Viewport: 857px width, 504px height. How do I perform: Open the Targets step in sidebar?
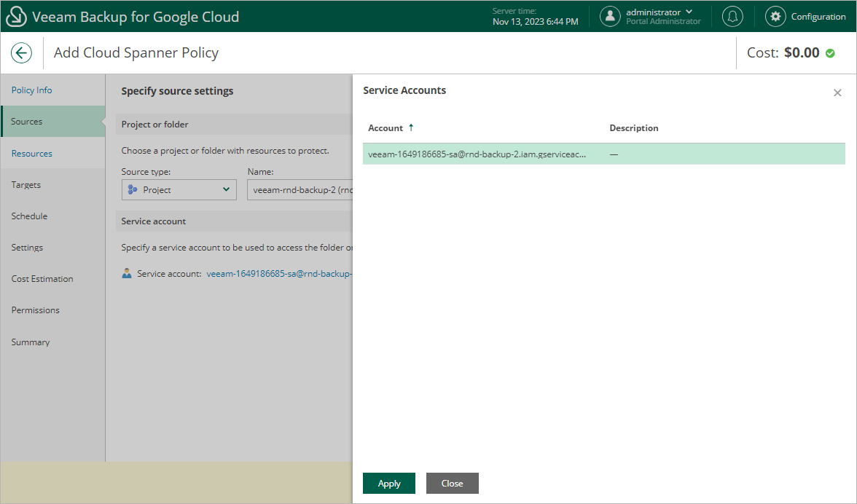point(26,185)
